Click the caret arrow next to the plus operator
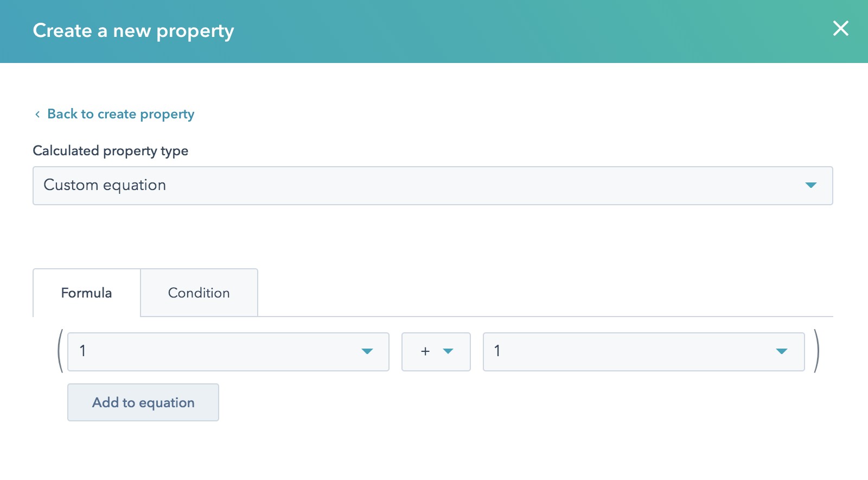The width and height of the screenshot is (868, 480). (x=448, y=351)
